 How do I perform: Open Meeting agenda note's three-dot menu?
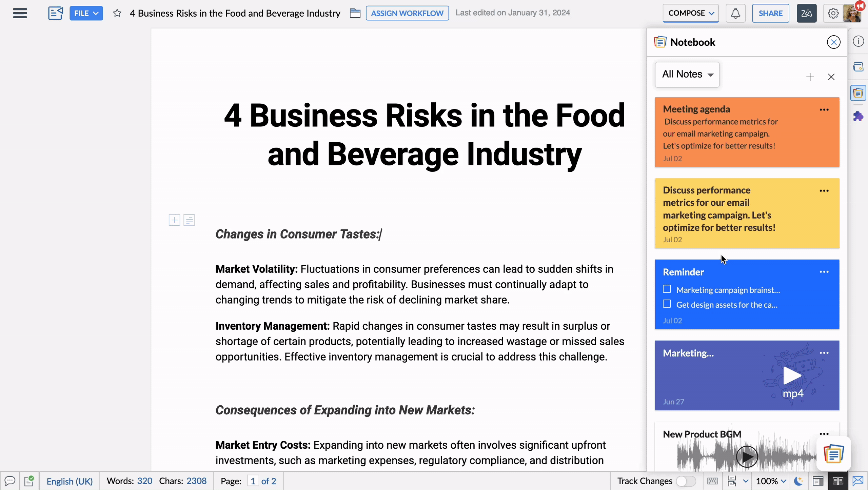pyautogui.click(x=824, y=110)
